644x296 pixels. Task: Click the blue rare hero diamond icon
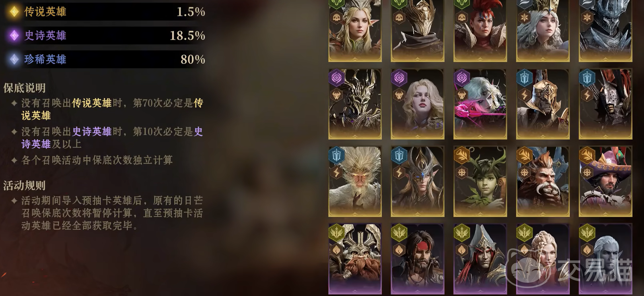[14, 60]
